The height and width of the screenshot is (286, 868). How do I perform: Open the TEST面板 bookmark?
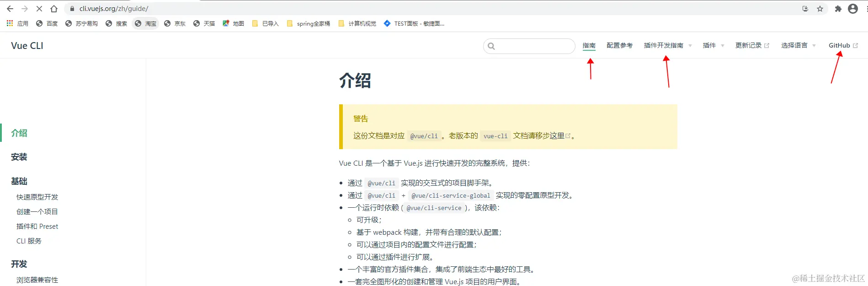(x=414, y=23)
